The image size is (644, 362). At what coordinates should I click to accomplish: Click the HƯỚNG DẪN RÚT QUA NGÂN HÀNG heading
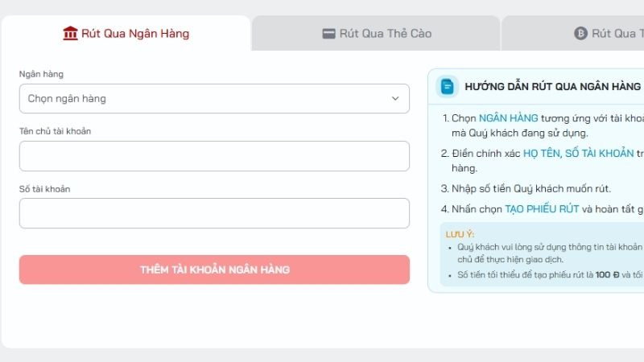click(x=552, y=87)
